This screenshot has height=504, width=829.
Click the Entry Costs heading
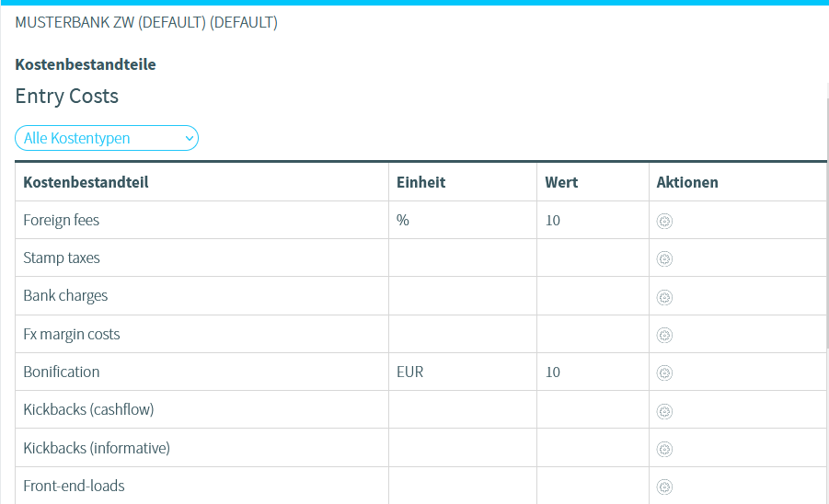pyautogui.click(x=67, y=96)
